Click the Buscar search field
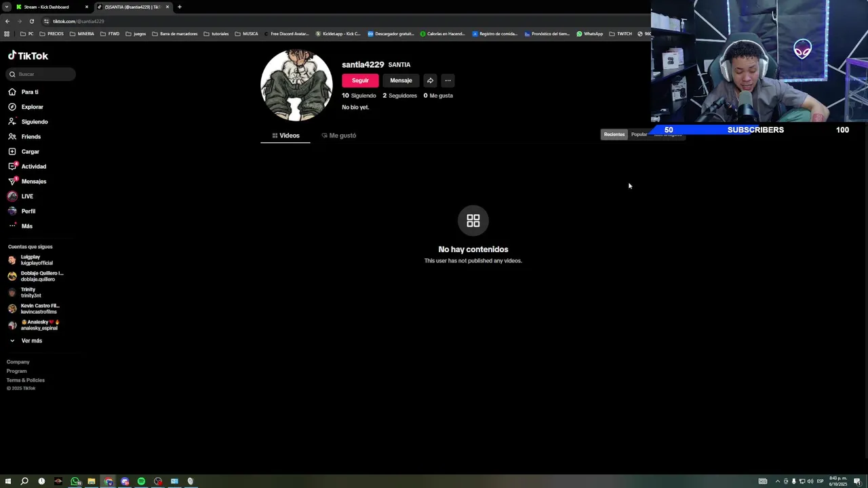The height and width of the screenshot is (488, 868). [x=41, y=74]
